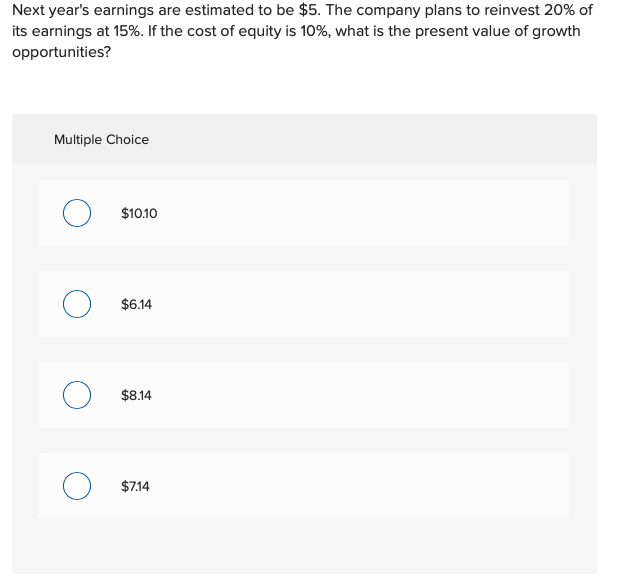Screen dimensions: 625x586
Task: Choose the $6.14 radio option
Action: [x=77, y=304]
